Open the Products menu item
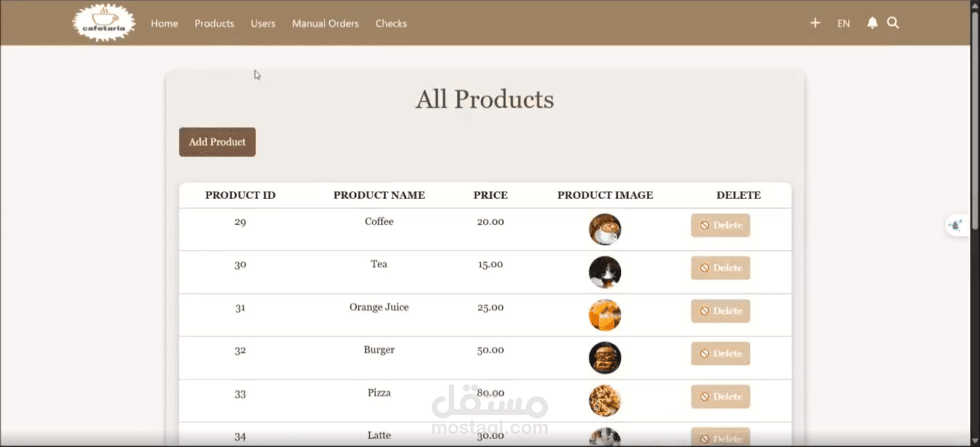The image size is (980, 447). [x=214, y=23]
